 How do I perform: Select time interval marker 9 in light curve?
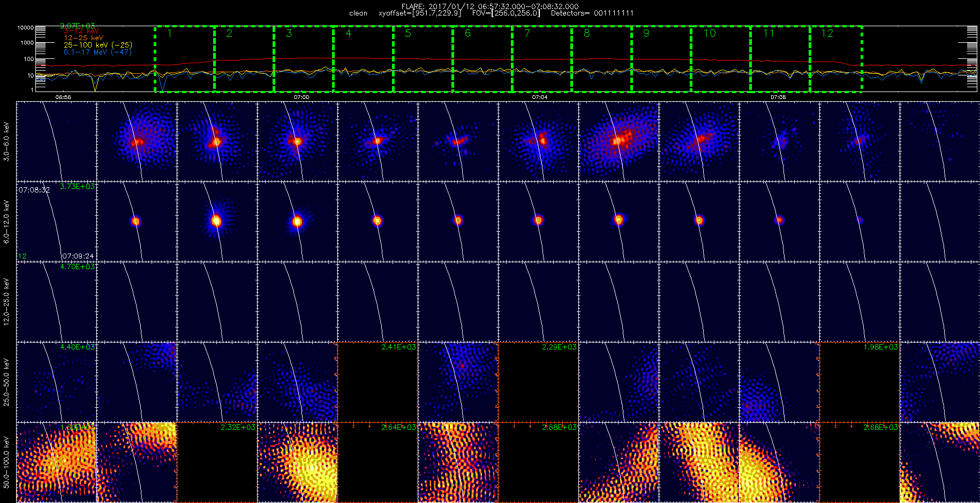(x=646, y=34)
